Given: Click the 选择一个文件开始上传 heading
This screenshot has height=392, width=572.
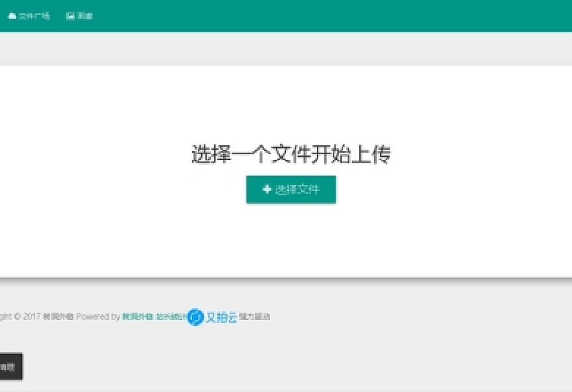Looking at the screenshot, I should pyautogui.click(x=290, y=155).
